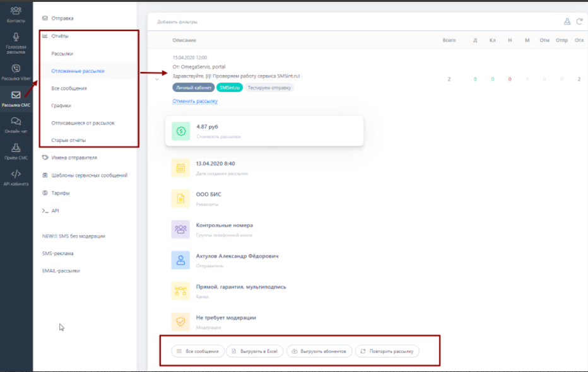Open the Отправка menu item
Viewport: 588px width, 372px height.
pyautogui.click(x=62, y=18)
